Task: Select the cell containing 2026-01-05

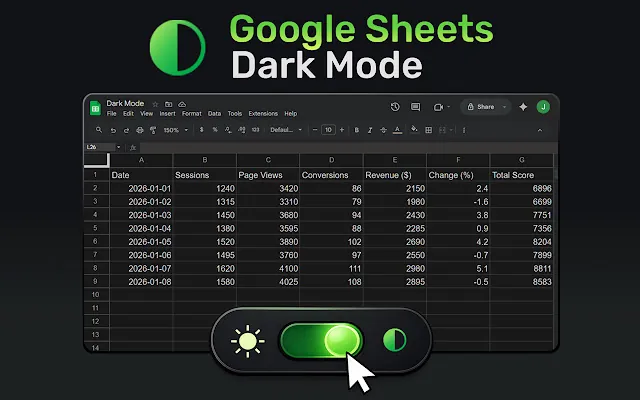Action: (141, 242)
